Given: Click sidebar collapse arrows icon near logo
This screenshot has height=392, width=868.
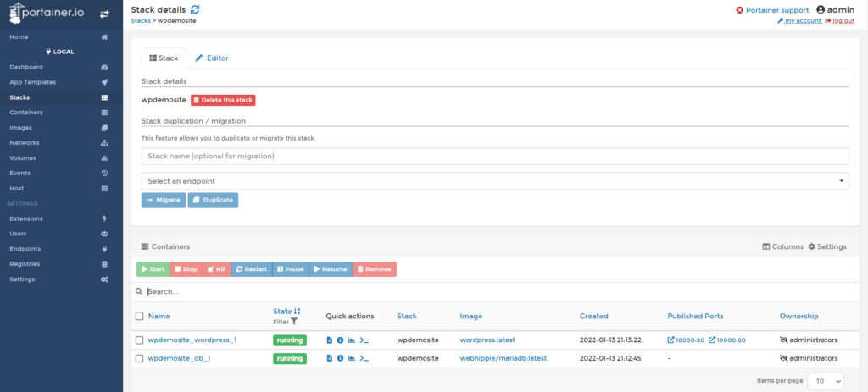Looking at the screenshot, I should click(104, 14).
